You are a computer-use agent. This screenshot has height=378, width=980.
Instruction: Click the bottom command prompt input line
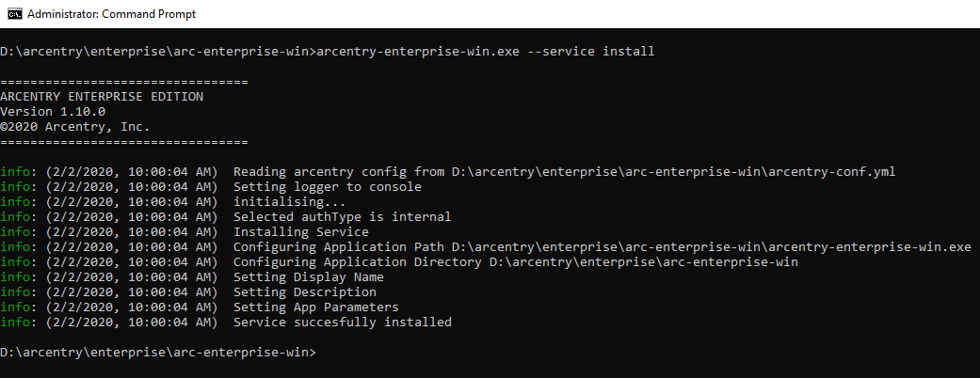coord(158,353)
